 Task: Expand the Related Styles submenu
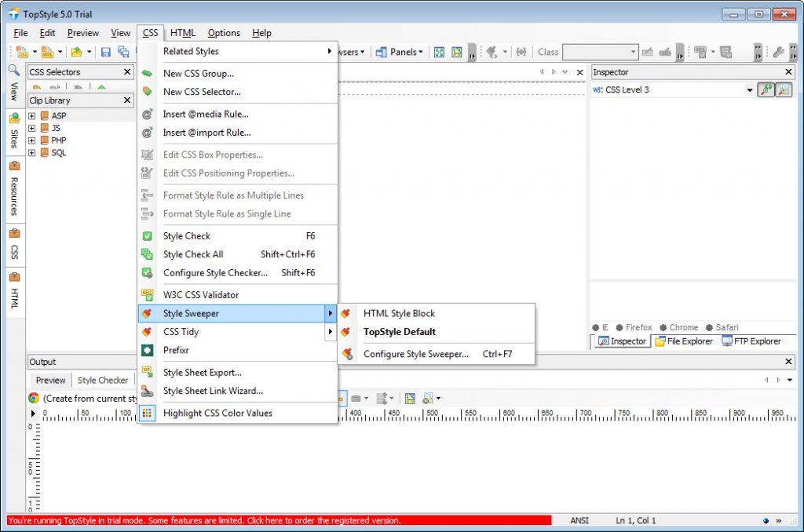click(238, 51)
